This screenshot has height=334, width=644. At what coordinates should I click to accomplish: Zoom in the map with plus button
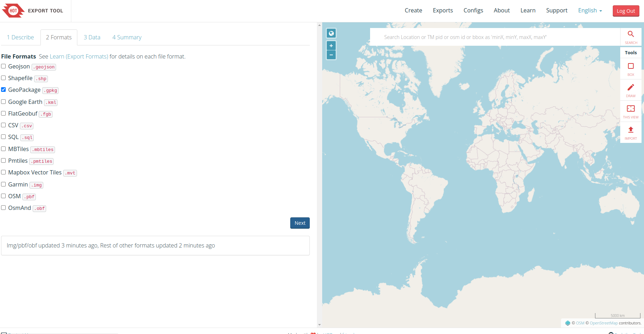pyautogui.click(x=331, y=46)
